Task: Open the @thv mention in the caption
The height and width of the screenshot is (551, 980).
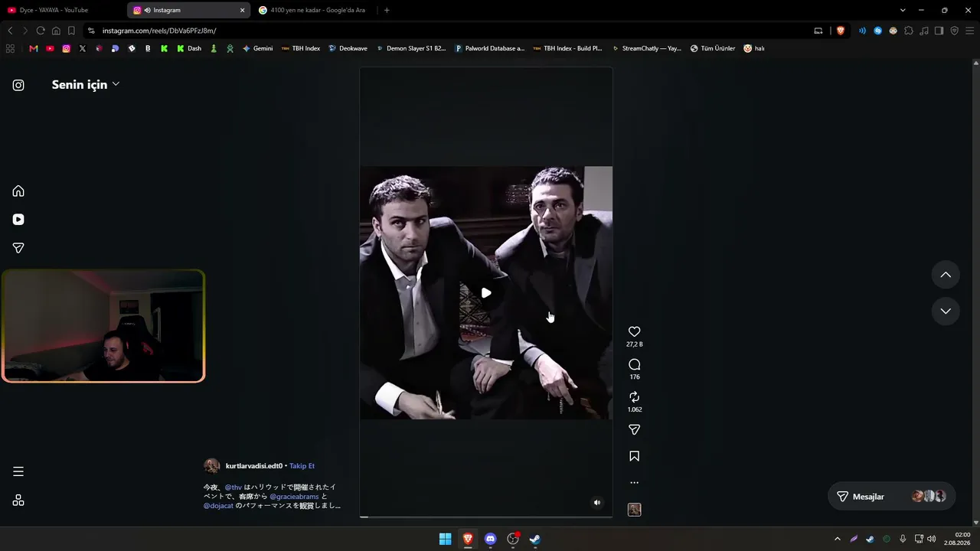Action: click(234, 487)
